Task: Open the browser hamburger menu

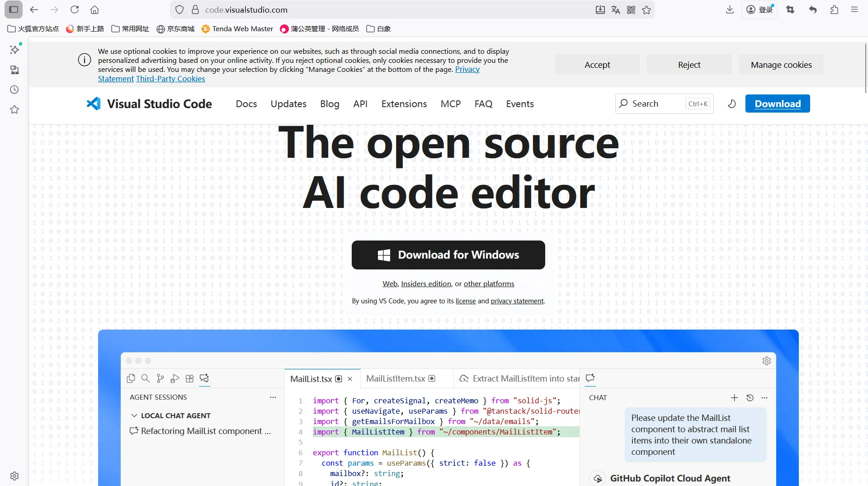Action: point(854,9)
